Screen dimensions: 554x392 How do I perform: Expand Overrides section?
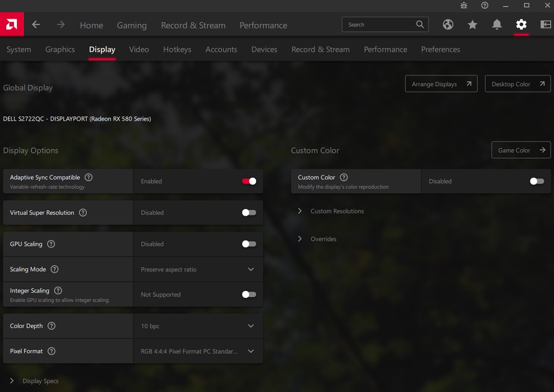click(317, 239)
